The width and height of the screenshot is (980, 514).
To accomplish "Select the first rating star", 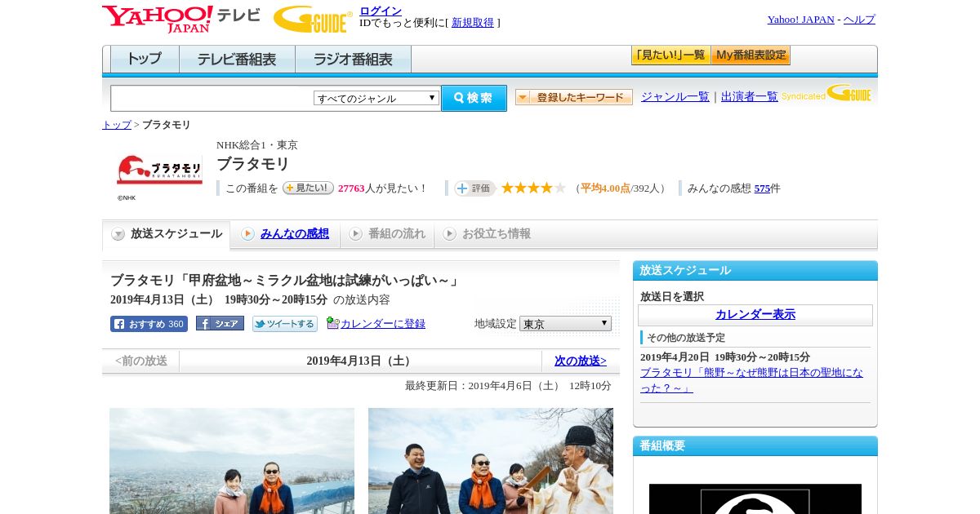I will click(507, 188).
